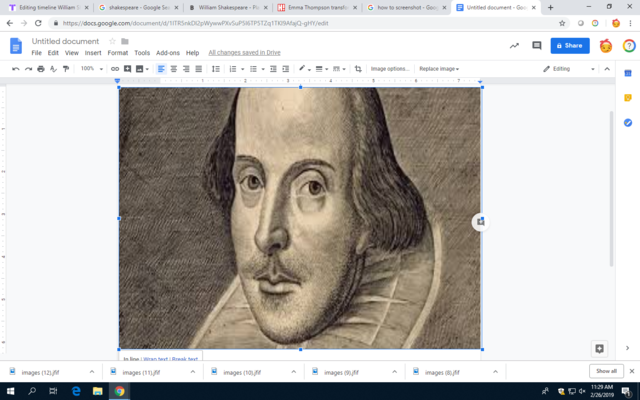Open Google Tasks side panel
This screenshot has width=640, height=400.
click(x=628, y=122)
